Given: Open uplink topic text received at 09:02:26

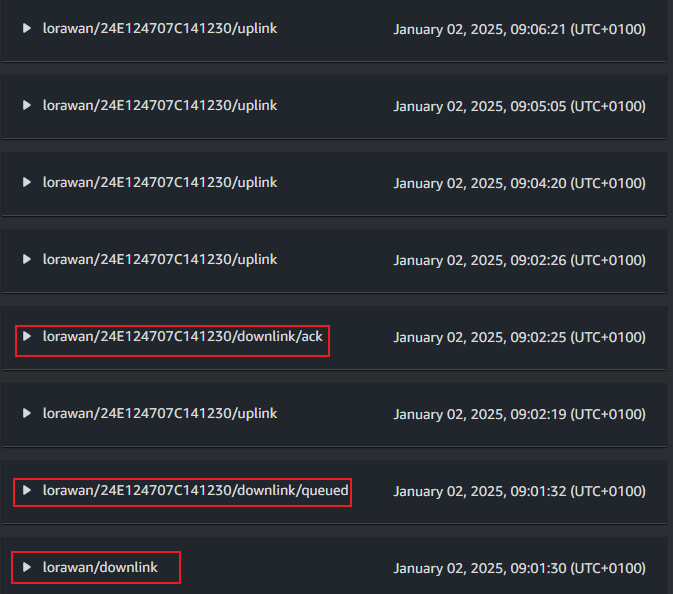Looking at the screenshot, I should click(x=160, y=260).
